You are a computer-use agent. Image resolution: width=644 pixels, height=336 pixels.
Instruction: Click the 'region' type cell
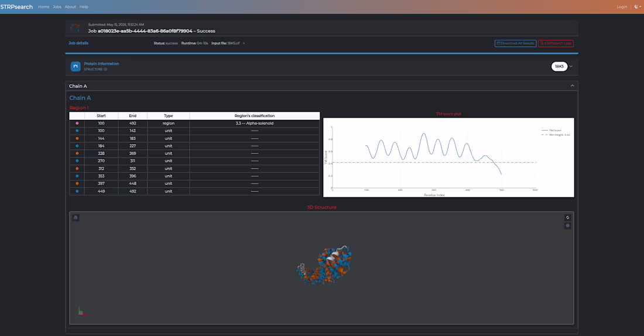click(x=169, y=124)
